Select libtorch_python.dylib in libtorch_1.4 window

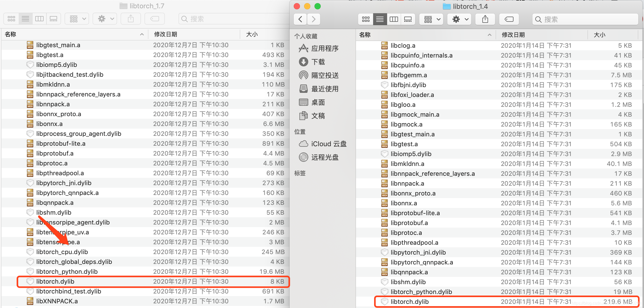[x=499, y=292]
